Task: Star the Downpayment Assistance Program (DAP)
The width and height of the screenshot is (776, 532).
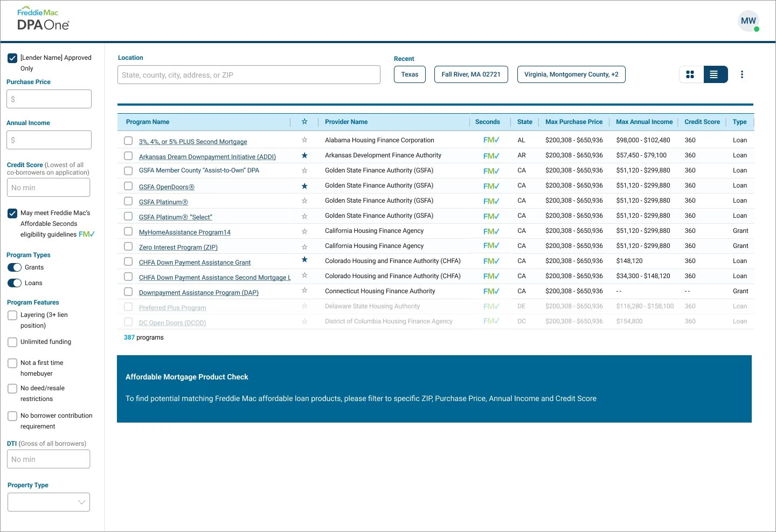Action: [304, 291]
